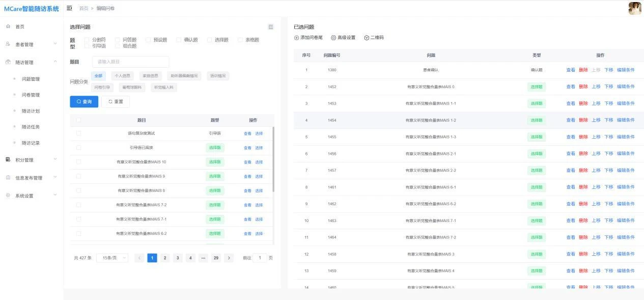Check the 选择题 question type checkbox
The height and width of the screenshot is (300, 644).
point(209,40)
